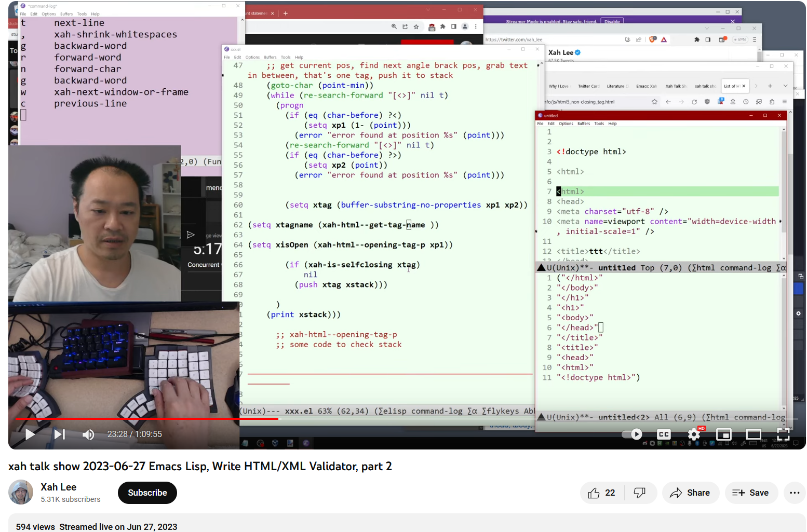The height and width of the screenshot is (532, 807).
Task: Bookmark the page with Firefox star icon
Action: (654, 102)
